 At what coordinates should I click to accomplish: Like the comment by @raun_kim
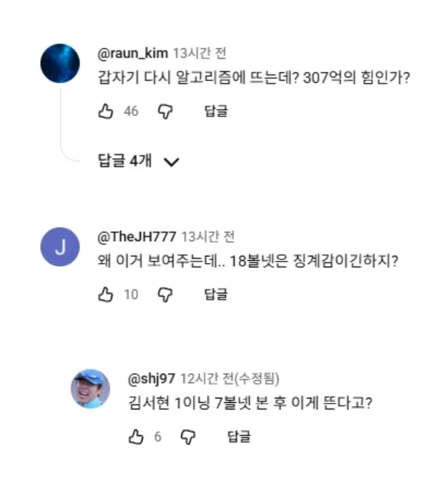point(106,111)
